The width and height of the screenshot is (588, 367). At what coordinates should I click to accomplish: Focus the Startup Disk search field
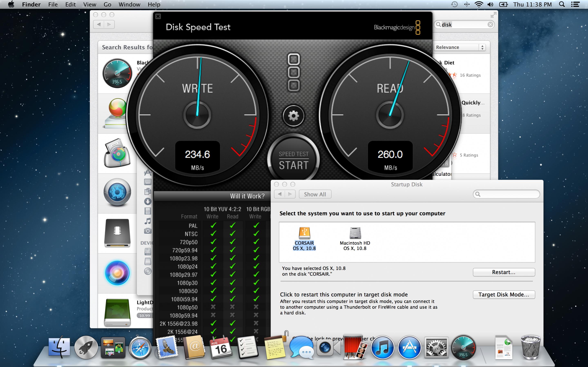pos(506,194)
